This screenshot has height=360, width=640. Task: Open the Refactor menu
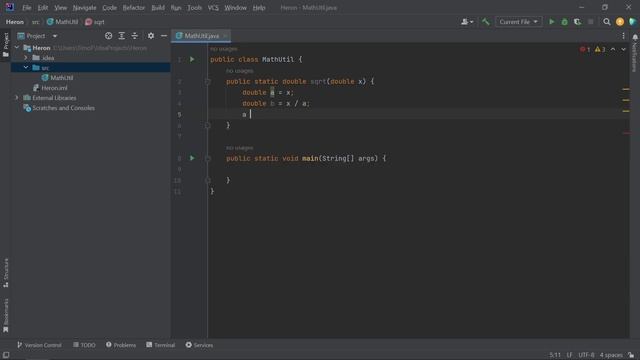tap(134, 8)
